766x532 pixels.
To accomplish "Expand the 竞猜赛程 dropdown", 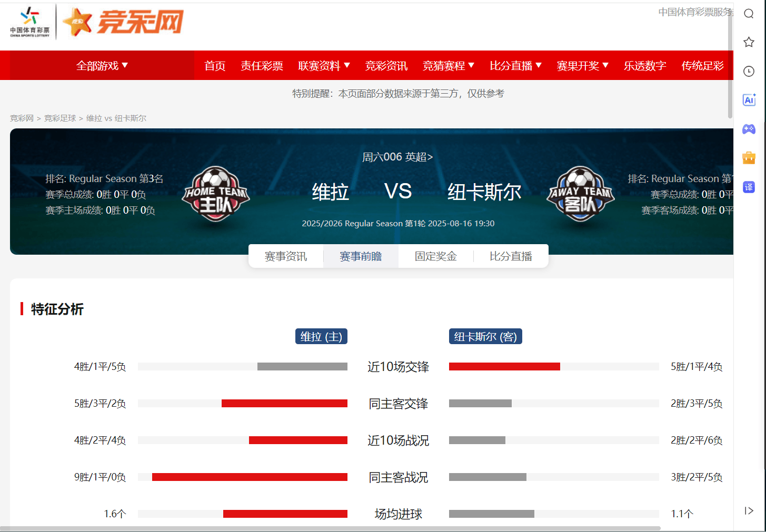I will click(449, 66).
